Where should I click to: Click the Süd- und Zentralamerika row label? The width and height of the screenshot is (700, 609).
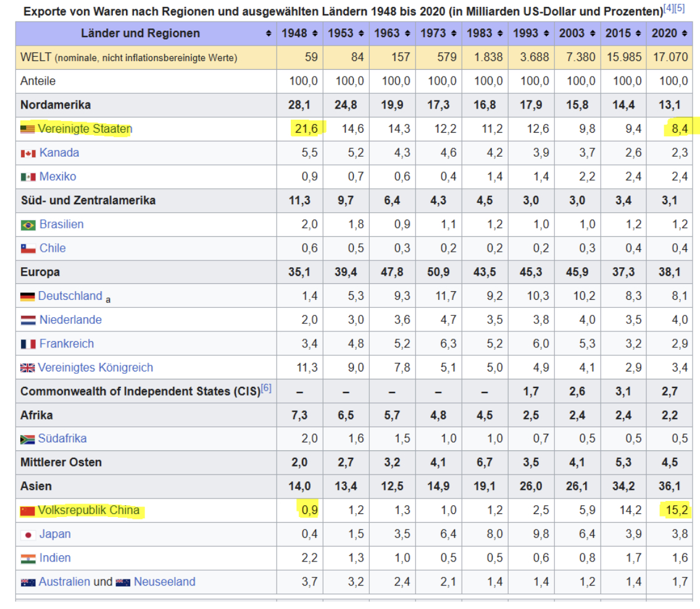pos(88,201)
